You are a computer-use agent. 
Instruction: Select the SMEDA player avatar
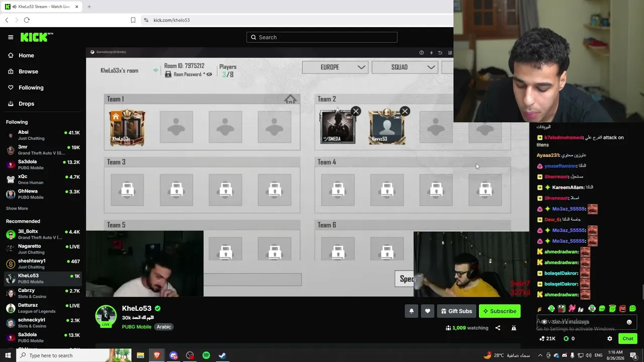click(x=338, y=127)
